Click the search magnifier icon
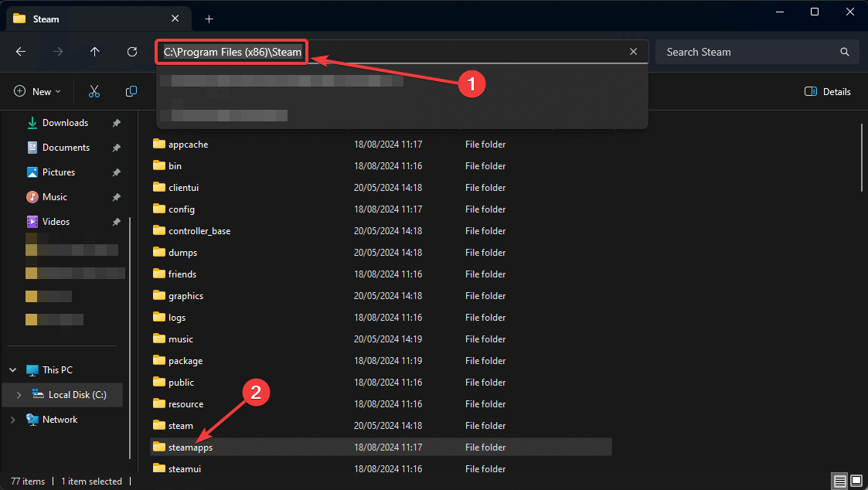This screenshot has width=868, height=490. [x=844, y=52]
